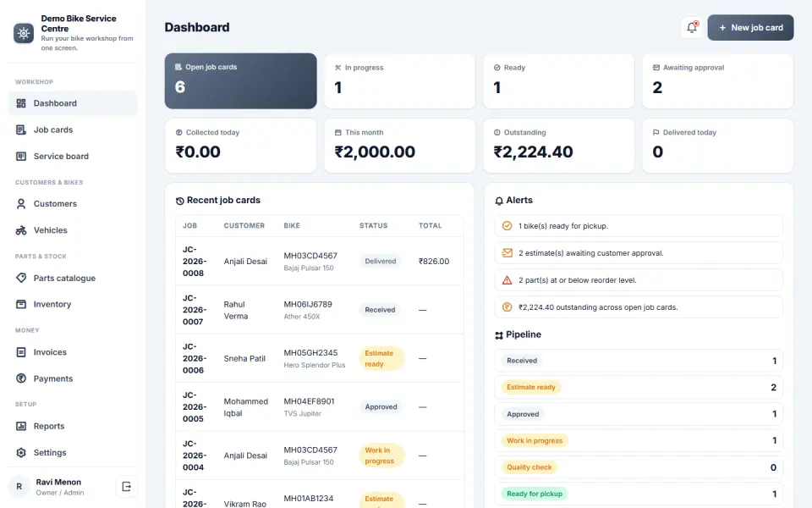Open job card JC-2026-0008 row
Viewport: 812px width, 508px height.
[320, 262]
